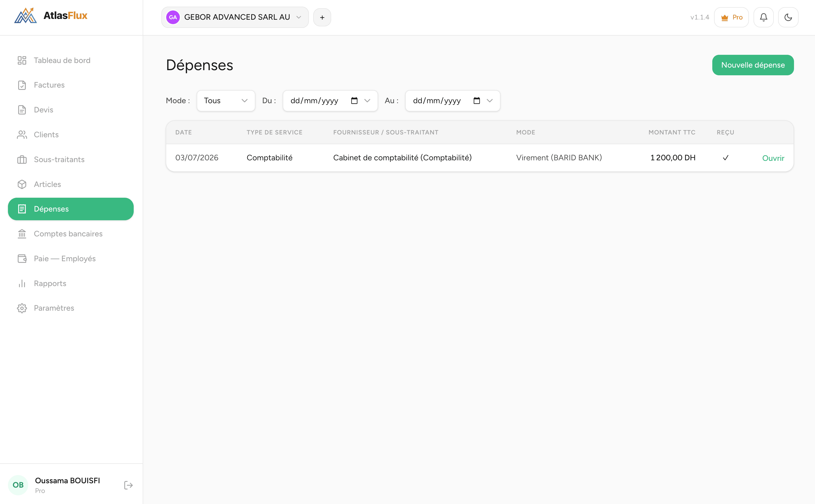Focus the Du date input
Viewport: 815px width, 504px height.
coord(330,101)
